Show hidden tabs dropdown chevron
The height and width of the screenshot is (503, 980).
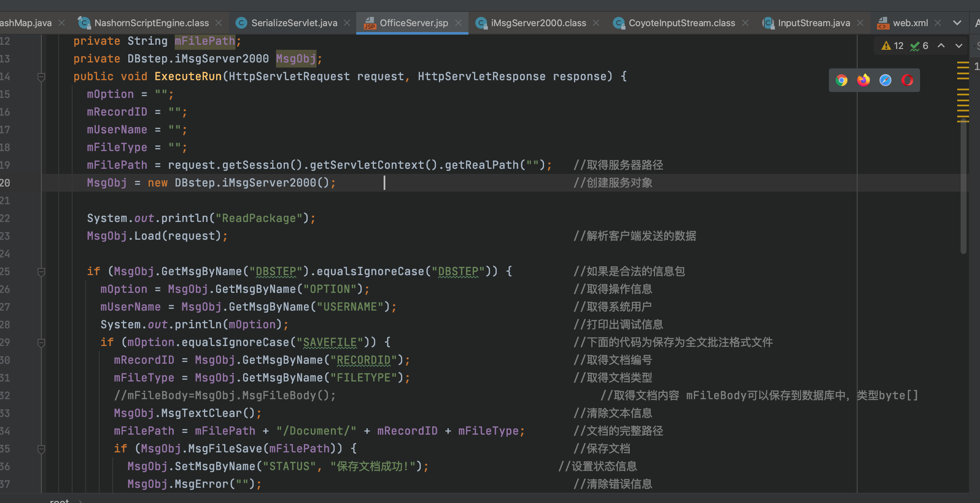point(957,23)
